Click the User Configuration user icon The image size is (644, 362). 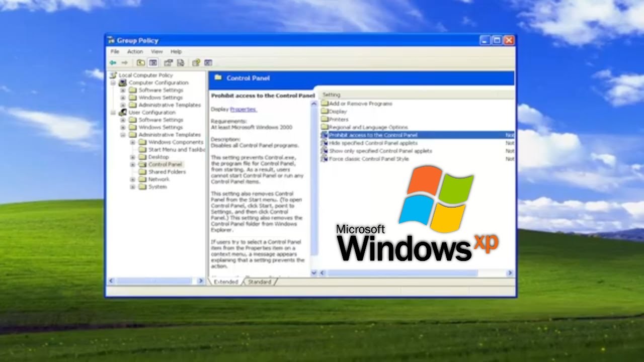123,112
